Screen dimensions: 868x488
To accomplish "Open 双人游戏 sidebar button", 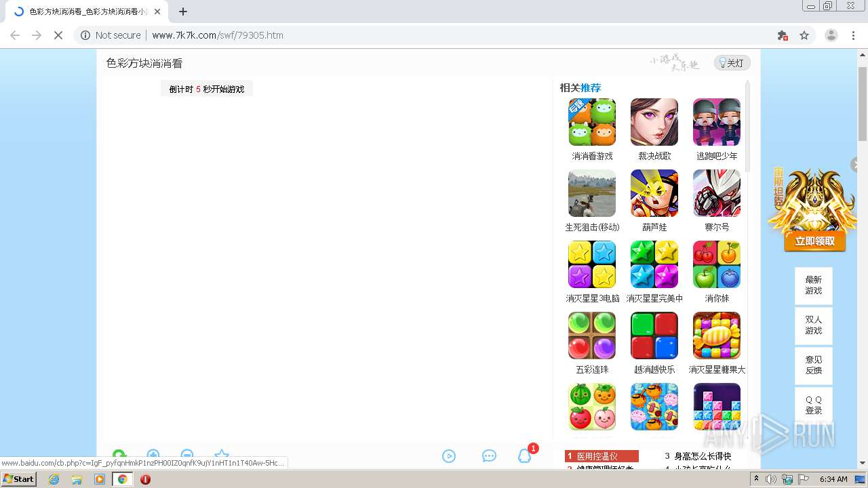I will 814,325.
